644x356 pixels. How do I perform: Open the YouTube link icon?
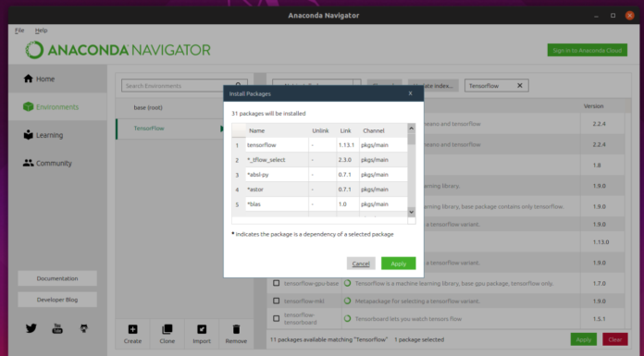[57, 328]
